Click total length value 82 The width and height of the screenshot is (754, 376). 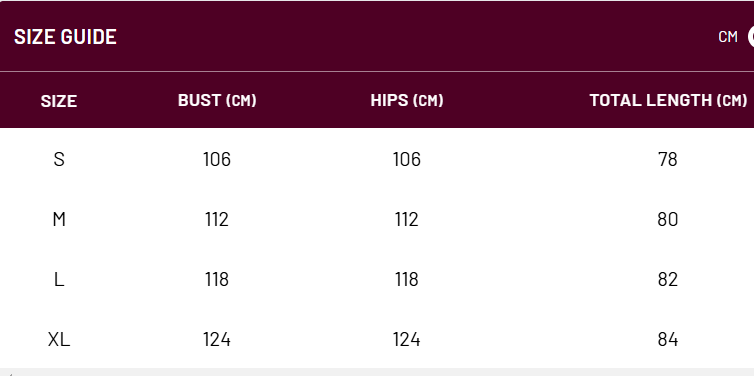click(x=668, y=279)
